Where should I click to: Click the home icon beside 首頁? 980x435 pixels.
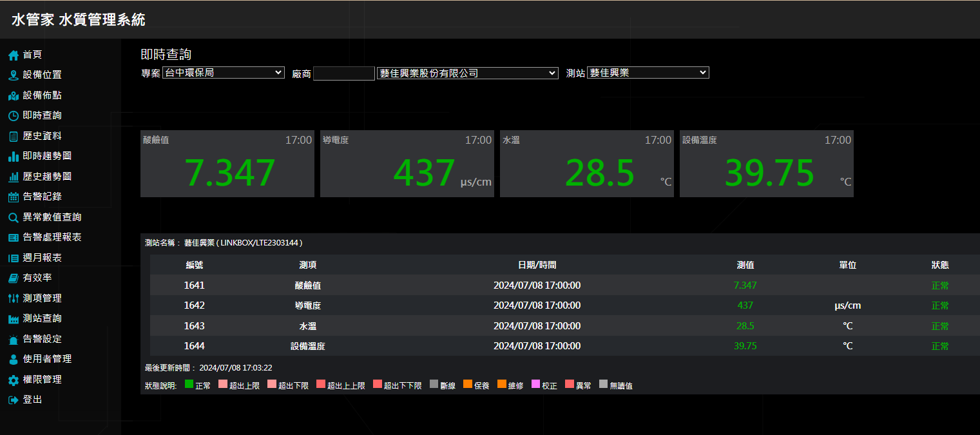tap(14, 55)
